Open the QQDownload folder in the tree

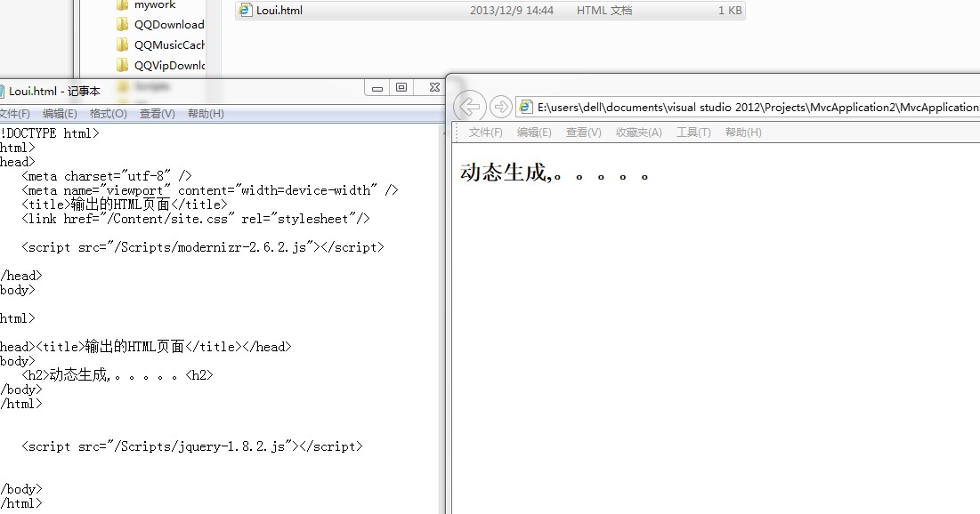coord(169,24)
